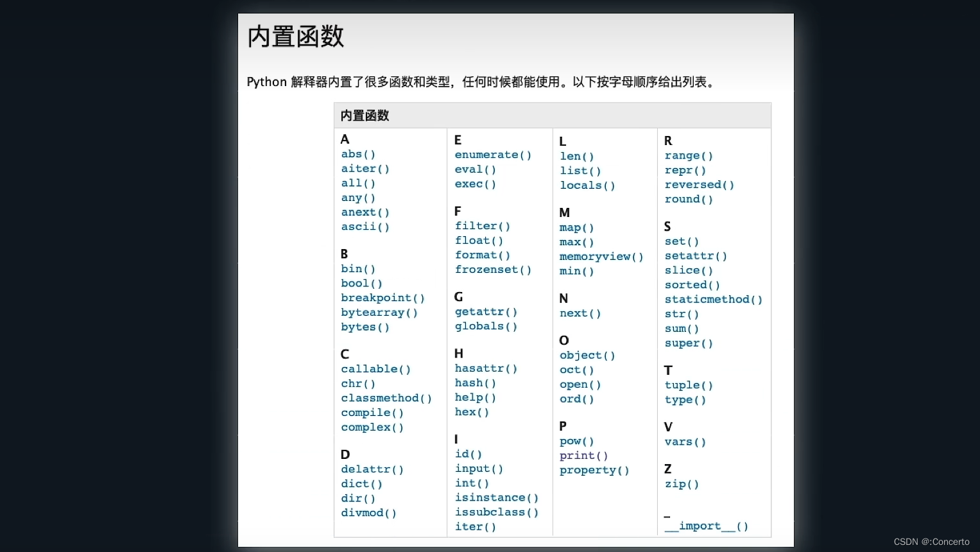Click the iter() link

(x=476, y=527)
